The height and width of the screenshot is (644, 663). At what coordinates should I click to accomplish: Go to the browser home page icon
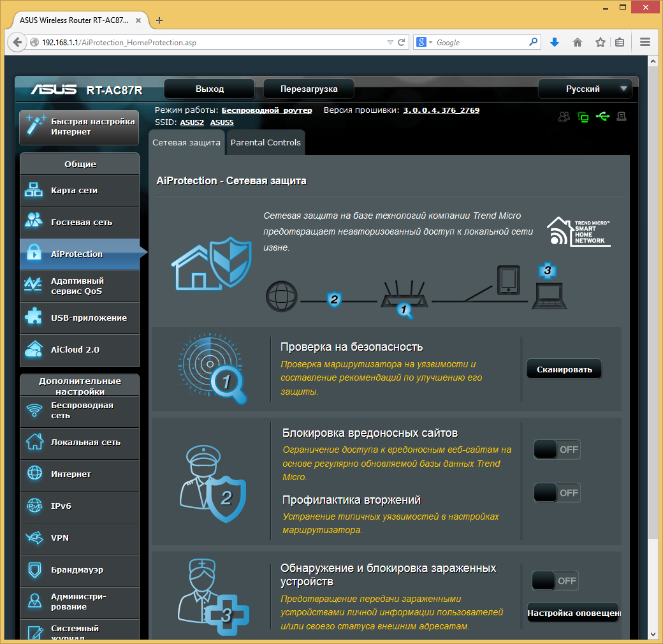(x=577, y=42)
